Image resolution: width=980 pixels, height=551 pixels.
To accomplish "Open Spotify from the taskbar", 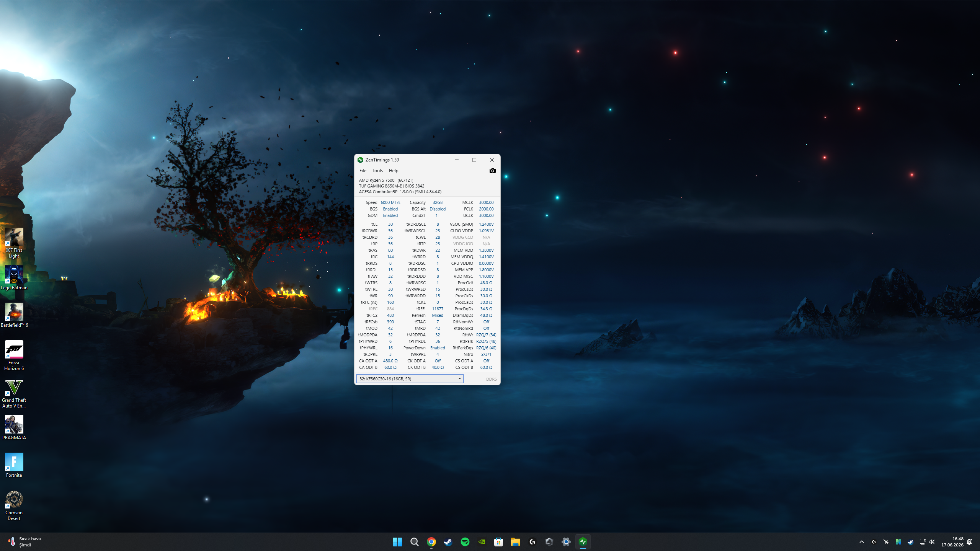I will tap(465, 542).
